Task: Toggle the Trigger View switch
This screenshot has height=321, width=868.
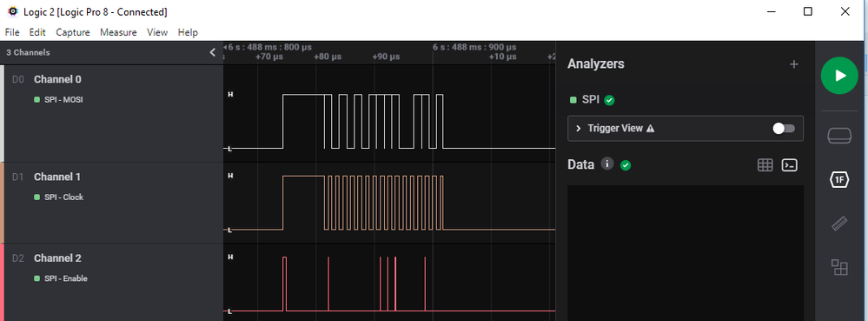Action: (784, 129)
